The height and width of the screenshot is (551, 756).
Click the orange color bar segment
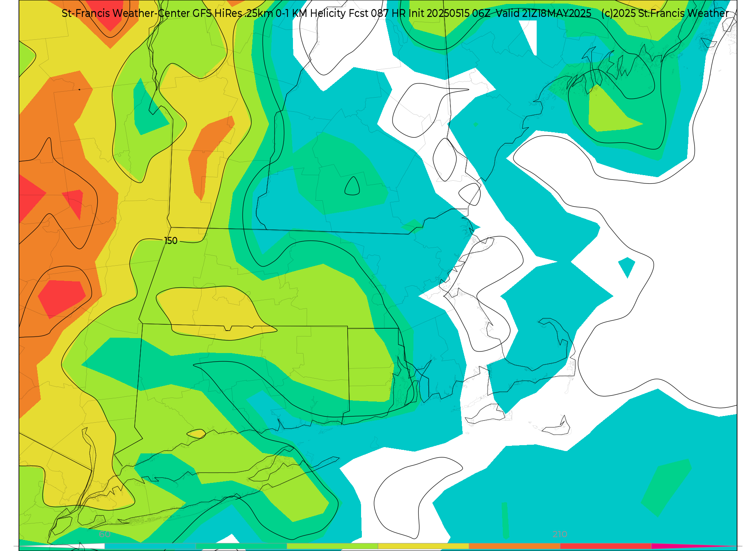tap(514, 546)
